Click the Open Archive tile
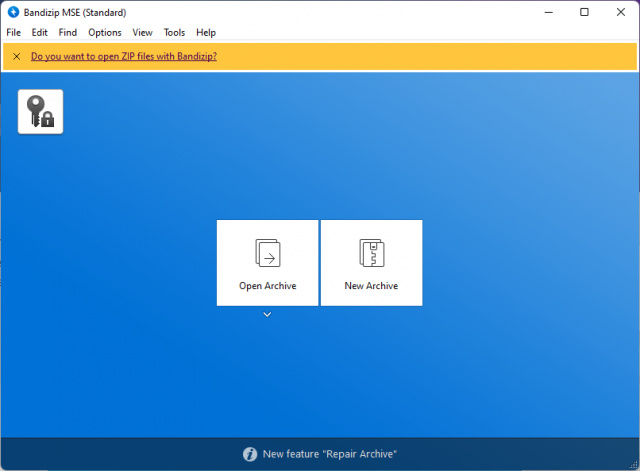 [x=267, y=263]
